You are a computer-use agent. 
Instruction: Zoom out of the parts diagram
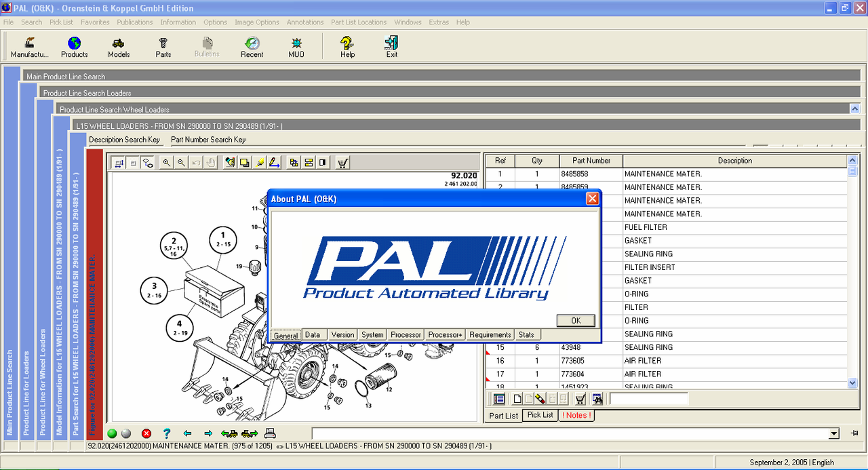pos(181,163)
